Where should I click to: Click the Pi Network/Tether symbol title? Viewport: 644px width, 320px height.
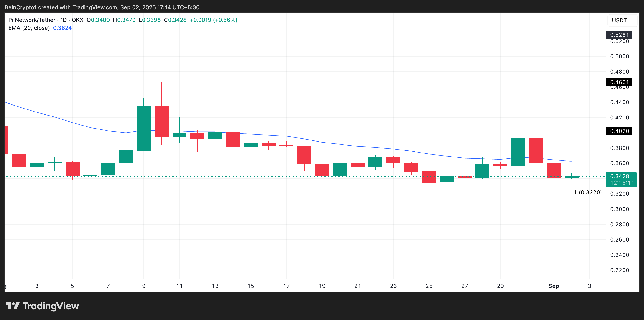pos(32,20)
